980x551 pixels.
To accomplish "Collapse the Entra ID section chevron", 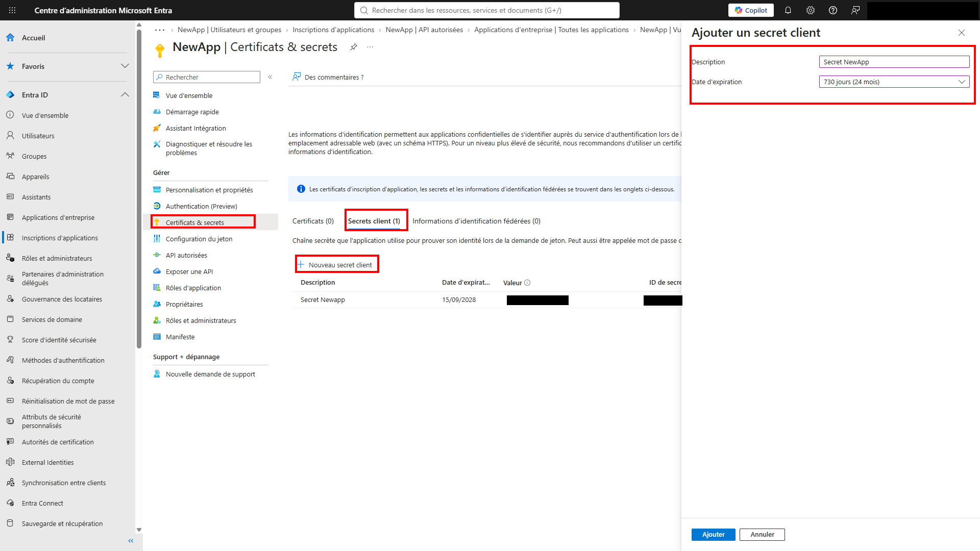I will [x=125, y=95].
